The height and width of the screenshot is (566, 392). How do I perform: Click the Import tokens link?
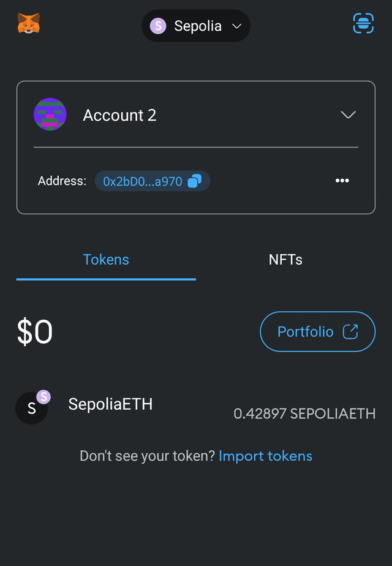265,456
